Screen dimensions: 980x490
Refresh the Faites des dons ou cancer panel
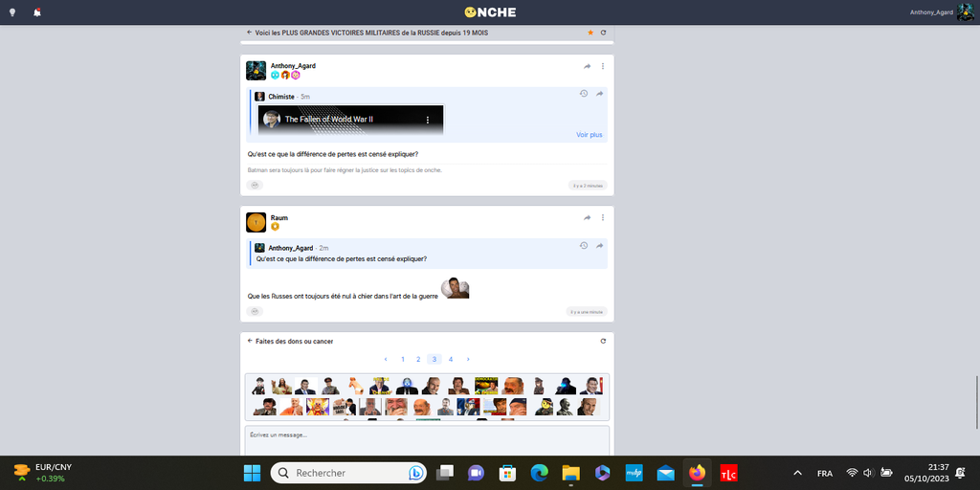(603, 342)
